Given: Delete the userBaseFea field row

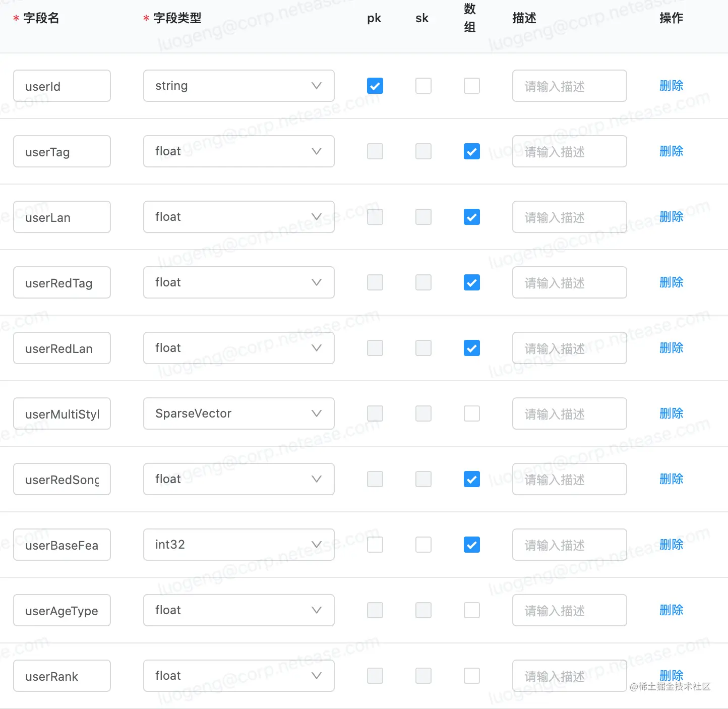Looking at the screenshot, I should (672, 545).
